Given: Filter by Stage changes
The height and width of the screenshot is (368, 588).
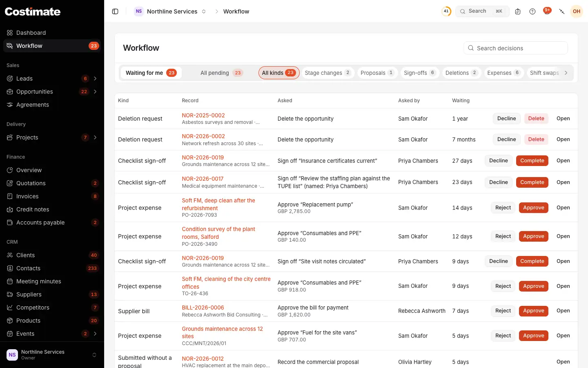Looking at the screenshot, I should [x=328, y=73].
